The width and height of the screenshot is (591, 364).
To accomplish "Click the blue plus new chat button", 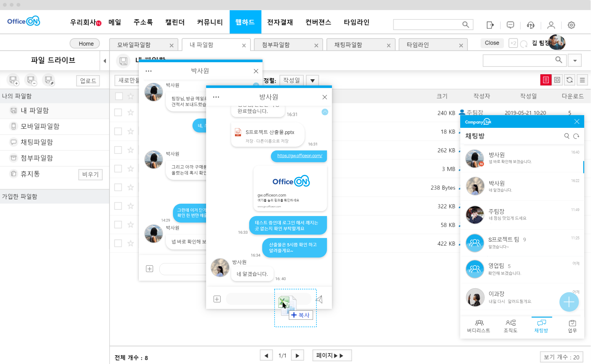I will click(569, 302).
